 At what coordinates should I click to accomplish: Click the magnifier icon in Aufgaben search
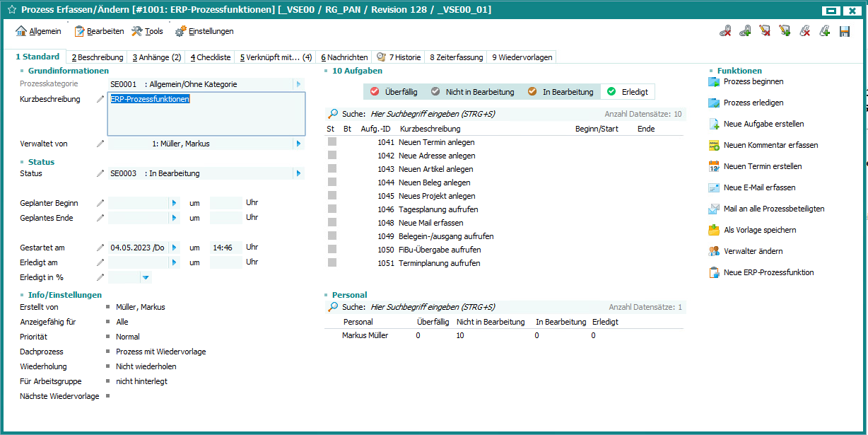[x=333, y=113]
